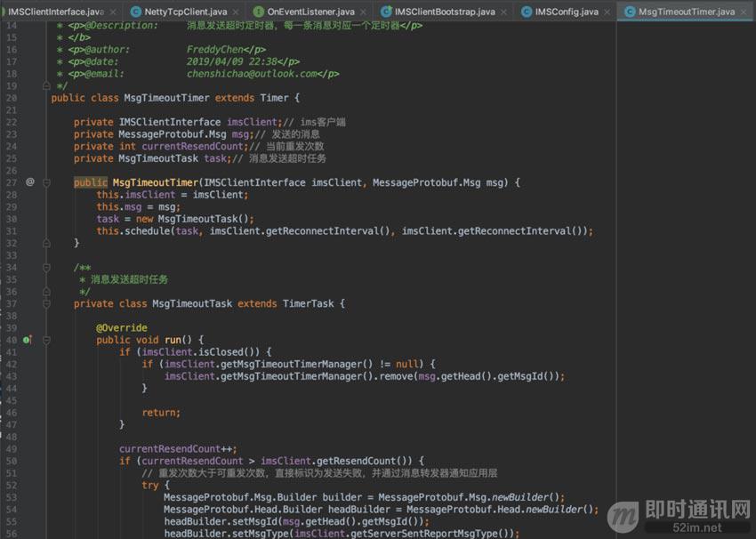Open the NettyTcpClient.java editor tab
The height and width of the screenshot is (539, 756).
[185, 12]
